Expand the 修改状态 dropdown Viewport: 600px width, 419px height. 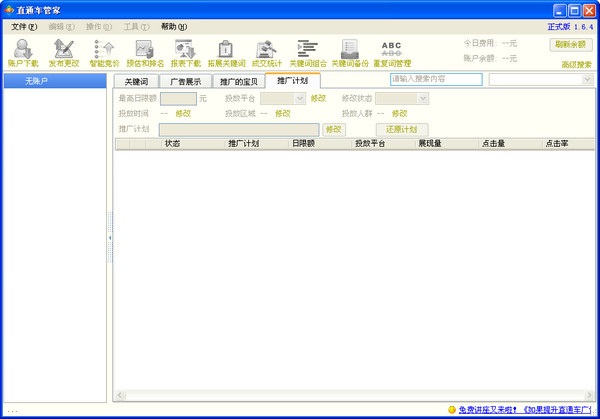pyautogui.click(x=422, y=99)
